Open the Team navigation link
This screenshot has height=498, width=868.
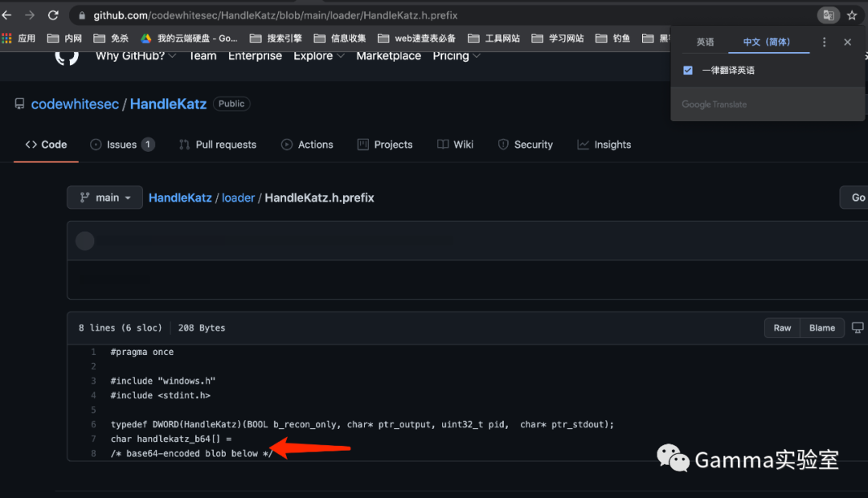pyautogui.click(x=203, y=56)
